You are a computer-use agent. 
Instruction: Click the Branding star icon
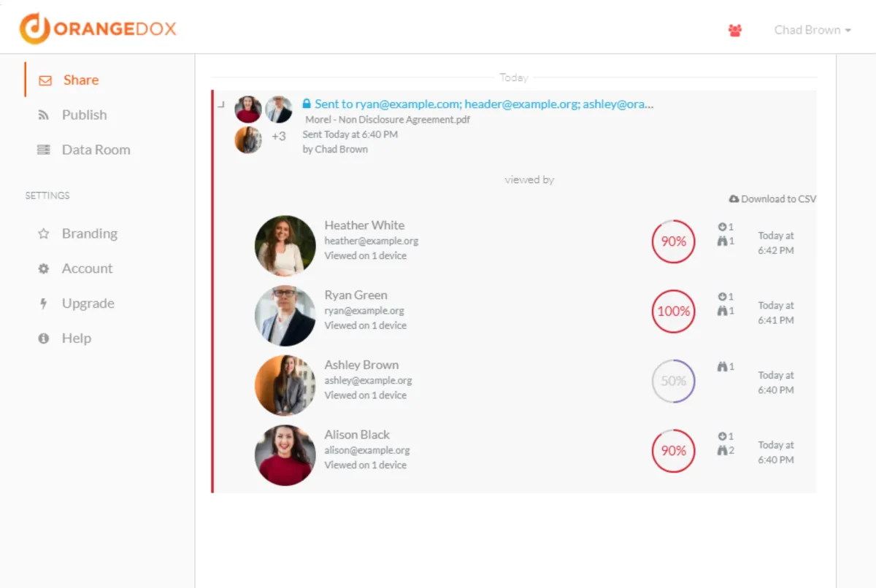pos(44,233)
